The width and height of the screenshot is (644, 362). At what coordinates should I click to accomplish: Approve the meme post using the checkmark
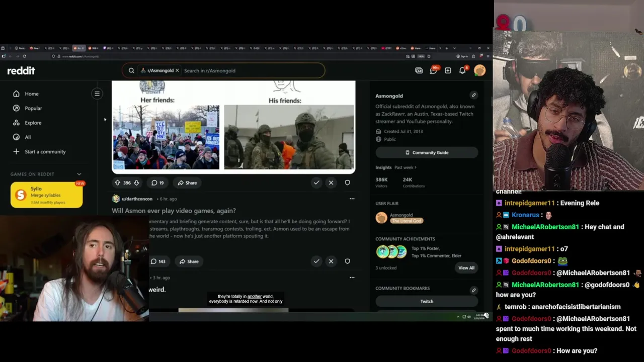point(316,183)
